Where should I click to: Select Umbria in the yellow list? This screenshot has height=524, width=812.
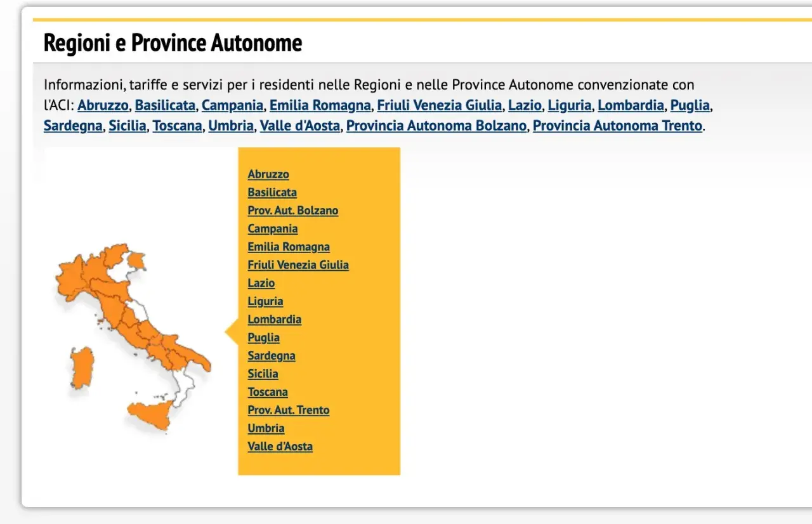(266, 428)
